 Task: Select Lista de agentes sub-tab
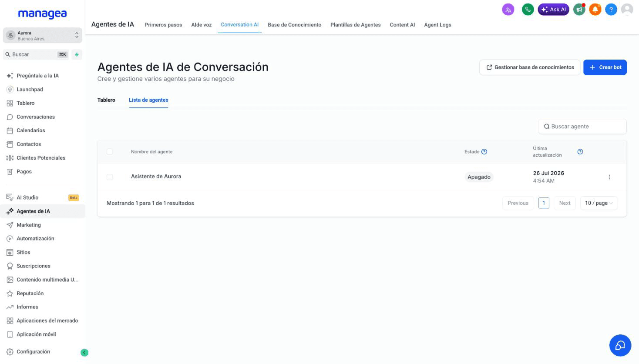(148, 100)
